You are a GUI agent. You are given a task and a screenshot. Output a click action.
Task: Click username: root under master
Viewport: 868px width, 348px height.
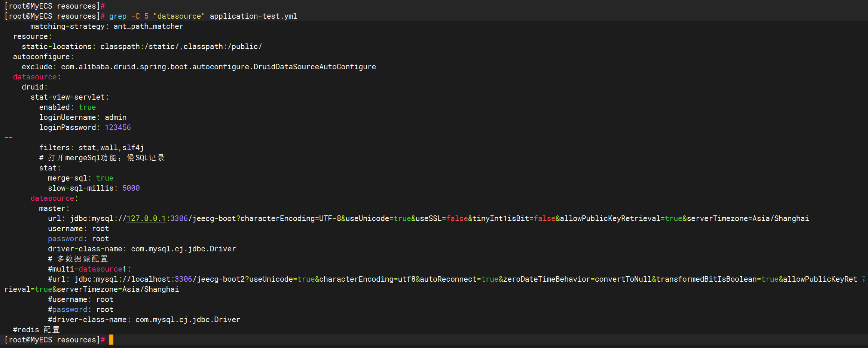tap(78, 229)
